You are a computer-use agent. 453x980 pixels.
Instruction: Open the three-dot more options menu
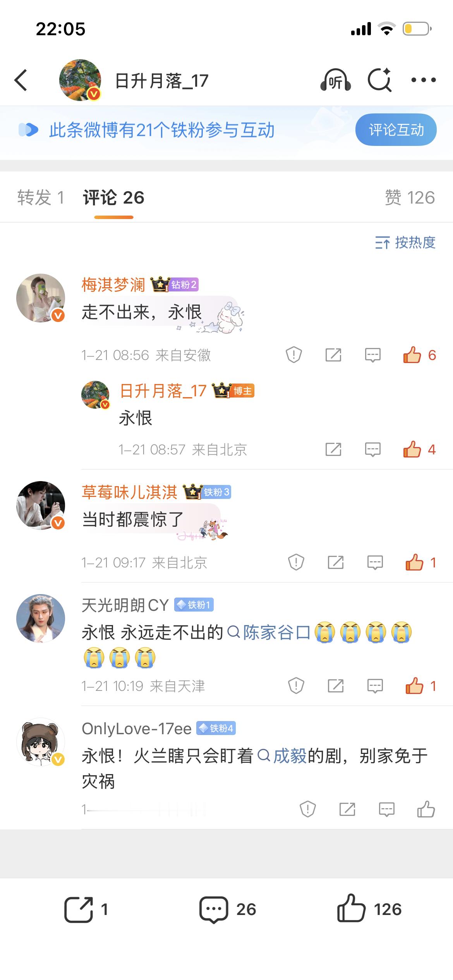click(x=423, y=80)
